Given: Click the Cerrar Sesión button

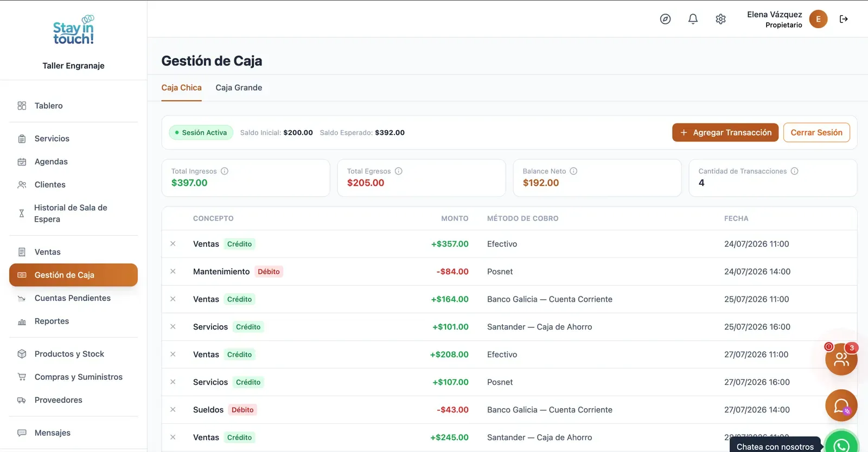Looking at the screenshot, I should pos(816,133).
